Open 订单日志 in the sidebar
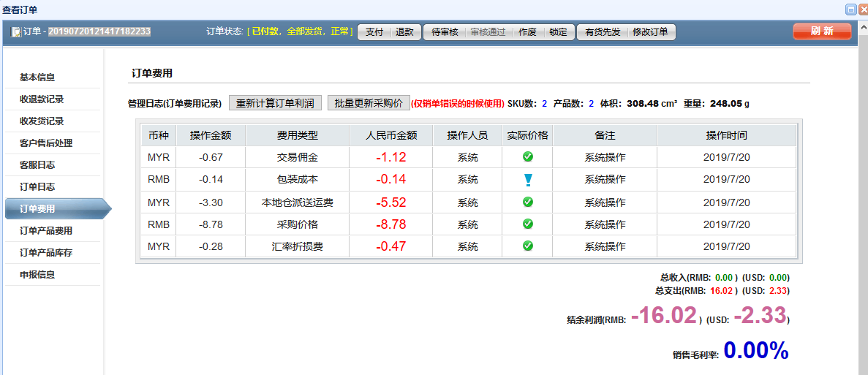The width and height of the screenshot is (868, 375). [37, 187]
